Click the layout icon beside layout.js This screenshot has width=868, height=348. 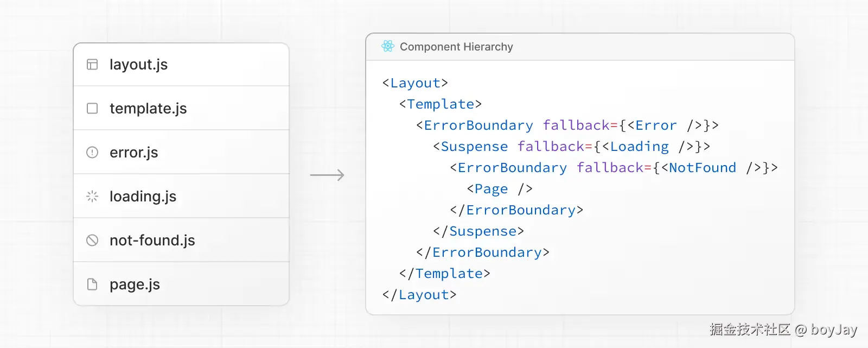tap(92, 65)
